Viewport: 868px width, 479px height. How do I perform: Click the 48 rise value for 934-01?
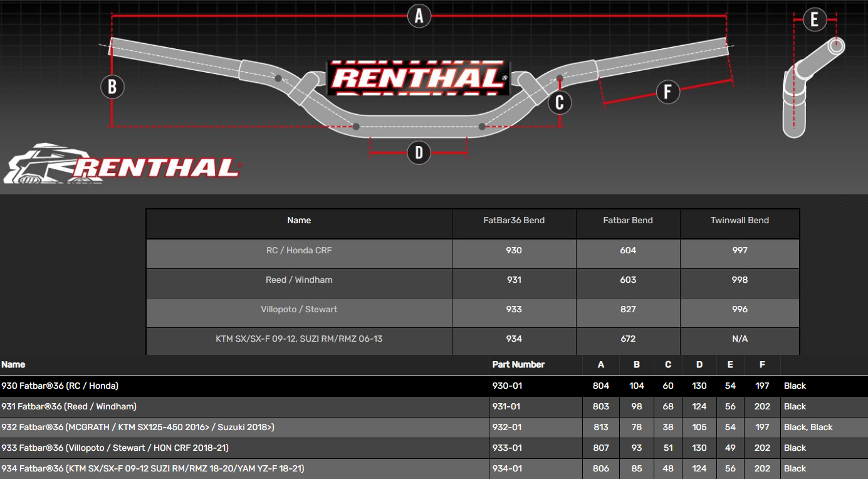668,468
